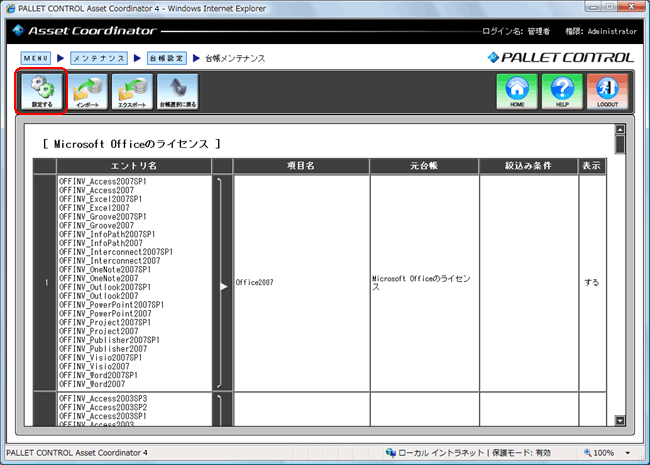Select entry OFFINV_PowerPoint2007
Image resolution: width=650 pixels, height=465 pixels.
coord(105,313)
